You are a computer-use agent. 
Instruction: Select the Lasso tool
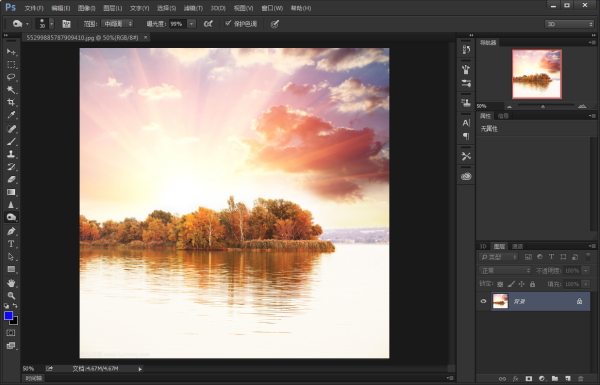coord(11,77)
